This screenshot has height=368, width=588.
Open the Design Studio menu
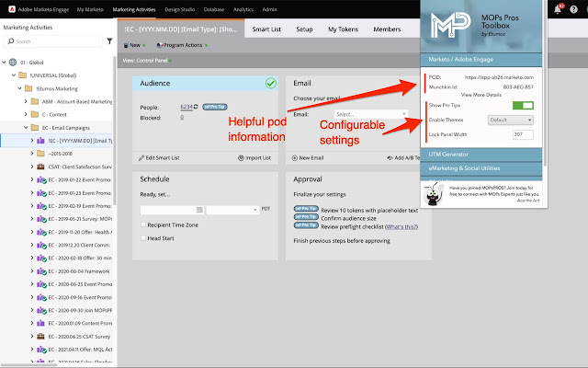[180, 9]
